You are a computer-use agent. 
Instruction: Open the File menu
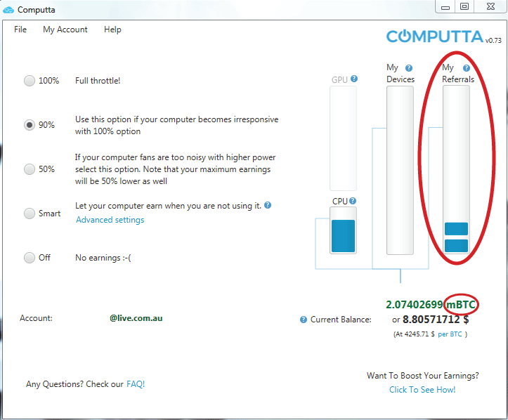(20, 29)
